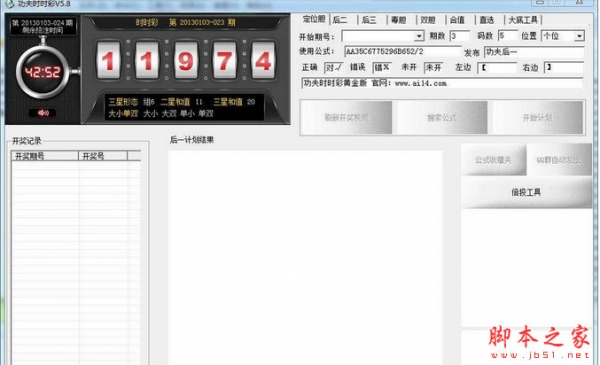Click the 右边 bracket field

point(564,68)
